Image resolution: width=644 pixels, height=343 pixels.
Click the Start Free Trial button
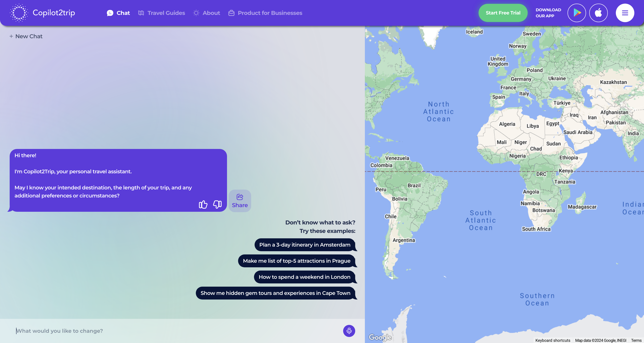503,13
